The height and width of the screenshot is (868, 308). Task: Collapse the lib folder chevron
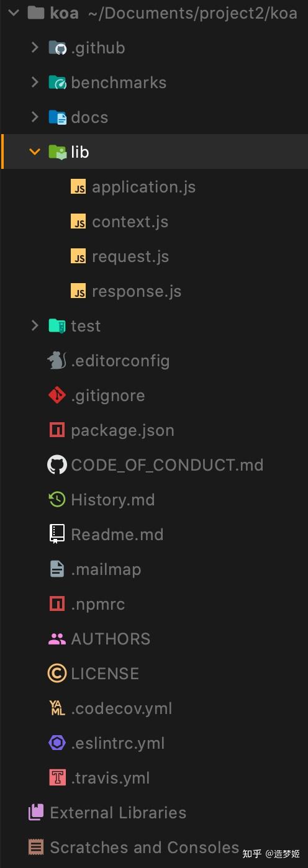35,151
